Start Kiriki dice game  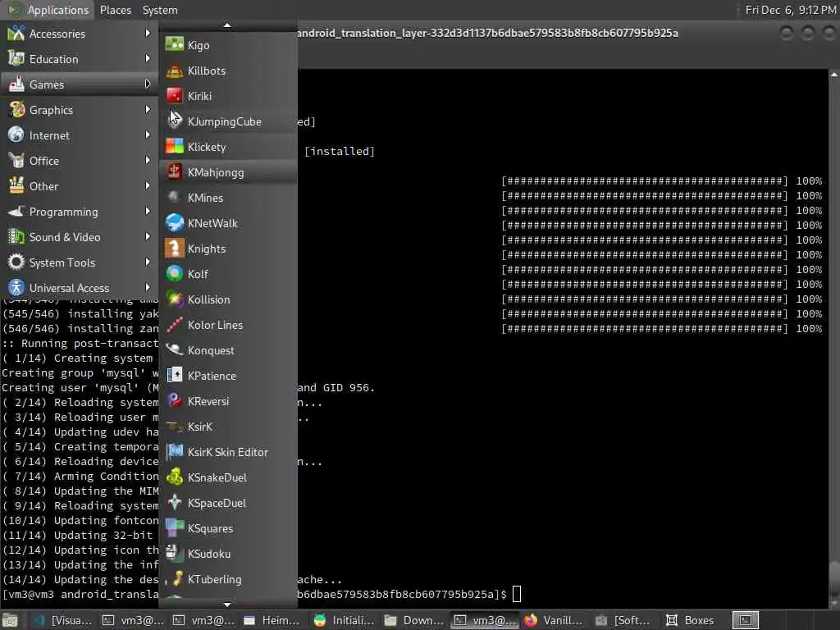point(228,96)
